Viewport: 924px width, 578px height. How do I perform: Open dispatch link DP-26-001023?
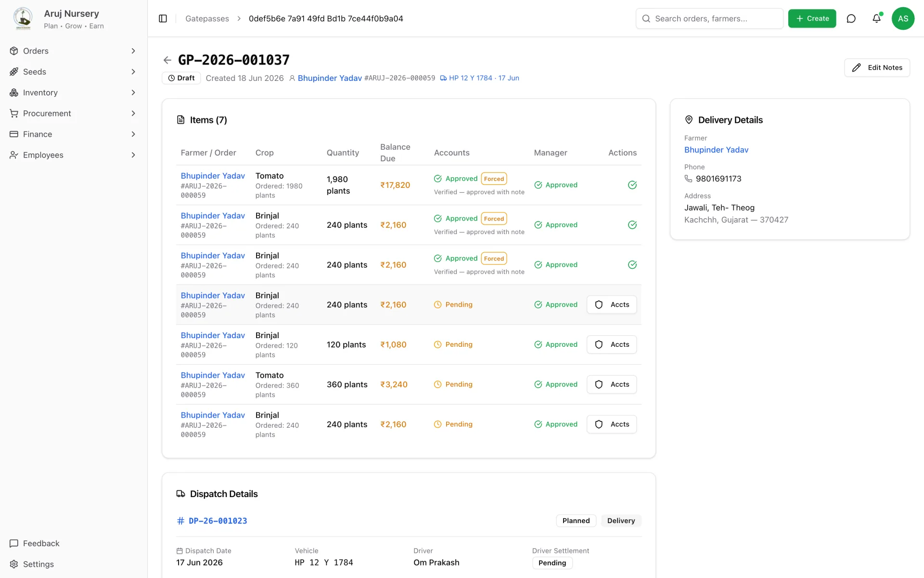tap(218, 521)
